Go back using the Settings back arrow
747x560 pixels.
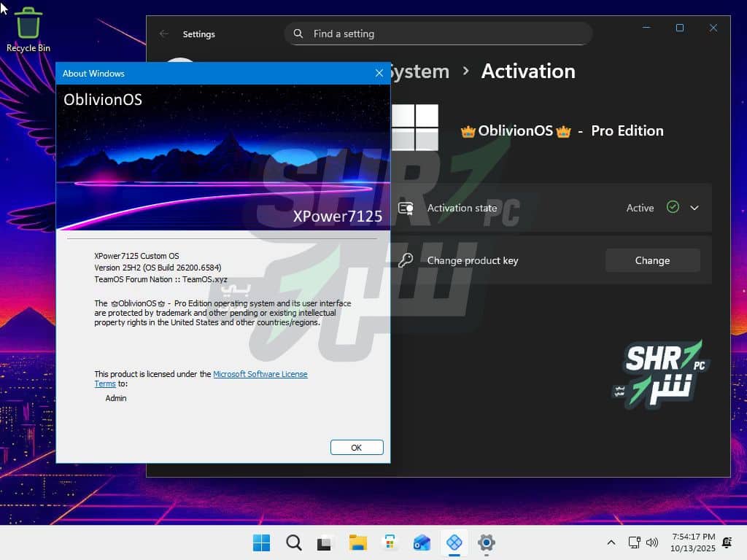click(164, 34)
